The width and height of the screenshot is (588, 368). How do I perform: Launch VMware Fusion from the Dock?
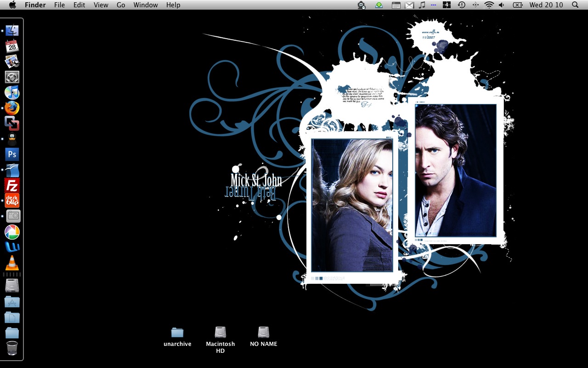[x=12, y=123]
